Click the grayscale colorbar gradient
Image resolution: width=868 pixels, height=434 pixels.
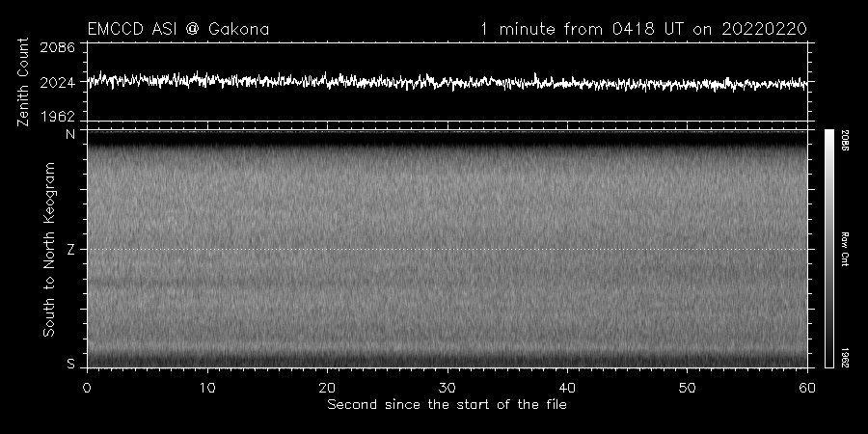tap(829, 249)
